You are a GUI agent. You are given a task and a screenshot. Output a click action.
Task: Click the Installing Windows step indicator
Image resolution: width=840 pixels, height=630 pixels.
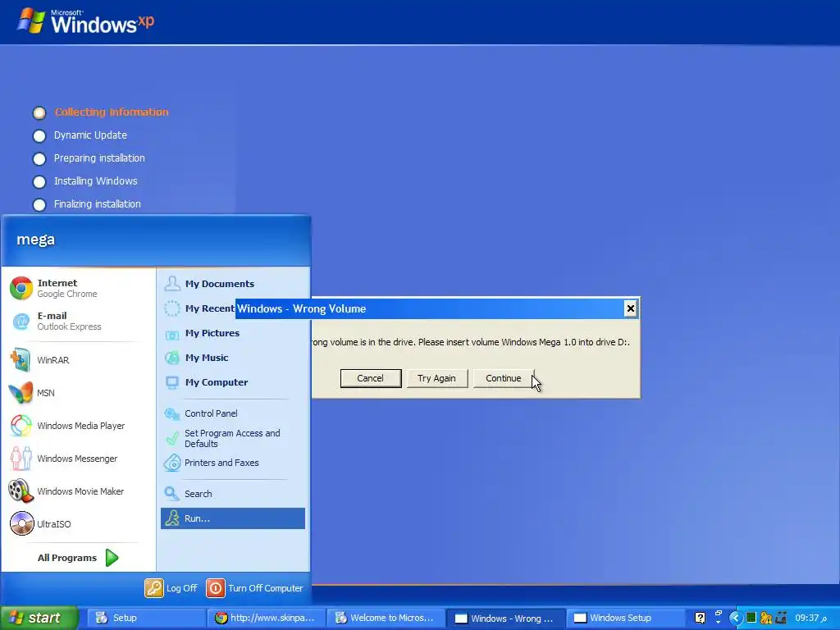click(x=39, y=182)
